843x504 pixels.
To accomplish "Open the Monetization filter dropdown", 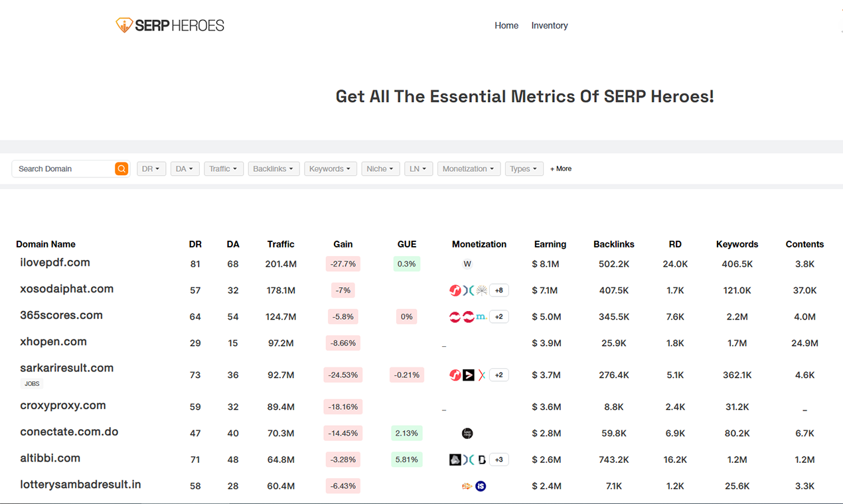I will (x=469, y=169).
